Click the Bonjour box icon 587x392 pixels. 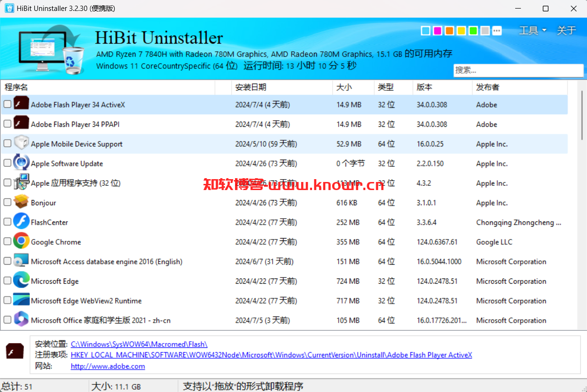(x=21, y=202)
